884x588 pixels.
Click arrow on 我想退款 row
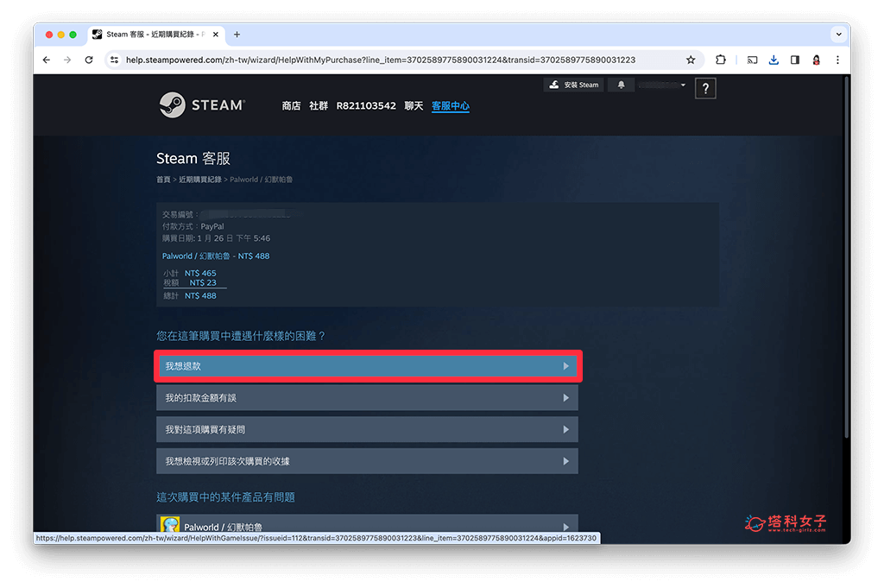pos(565,366)
